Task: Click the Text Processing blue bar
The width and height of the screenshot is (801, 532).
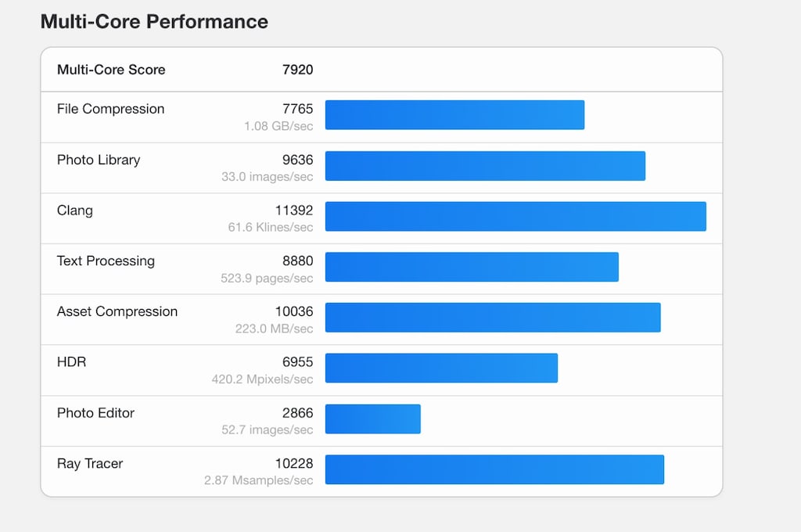Action: pos(472,267)
